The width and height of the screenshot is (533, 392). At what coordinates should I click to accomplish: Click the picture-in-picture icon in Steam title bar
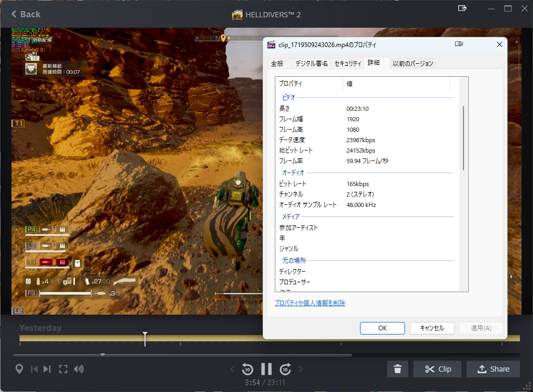(462, 8)
